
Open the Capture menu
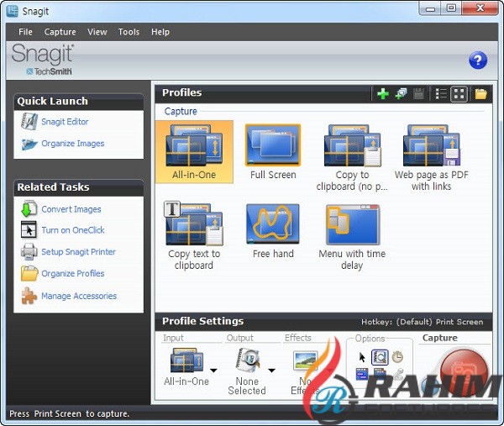pyautogui.click(x=60, y=32)
